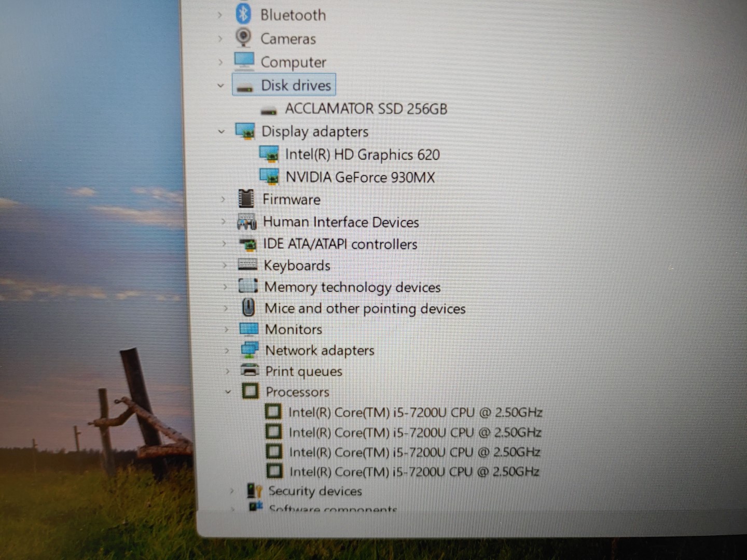Click the Computer monitor icon
747x560 pixels.
pos(244,61)
